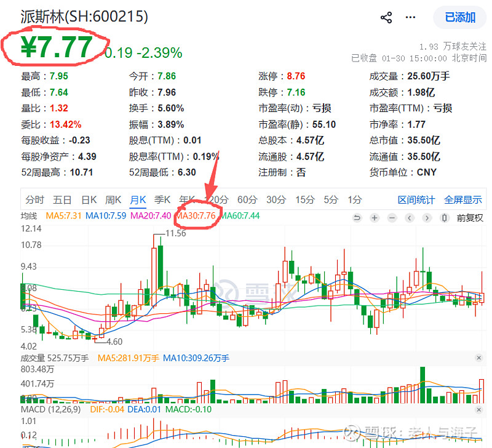Click the chart low label 4.60
This screenshot has width=492, height=448.
click(x=114, y=342)
